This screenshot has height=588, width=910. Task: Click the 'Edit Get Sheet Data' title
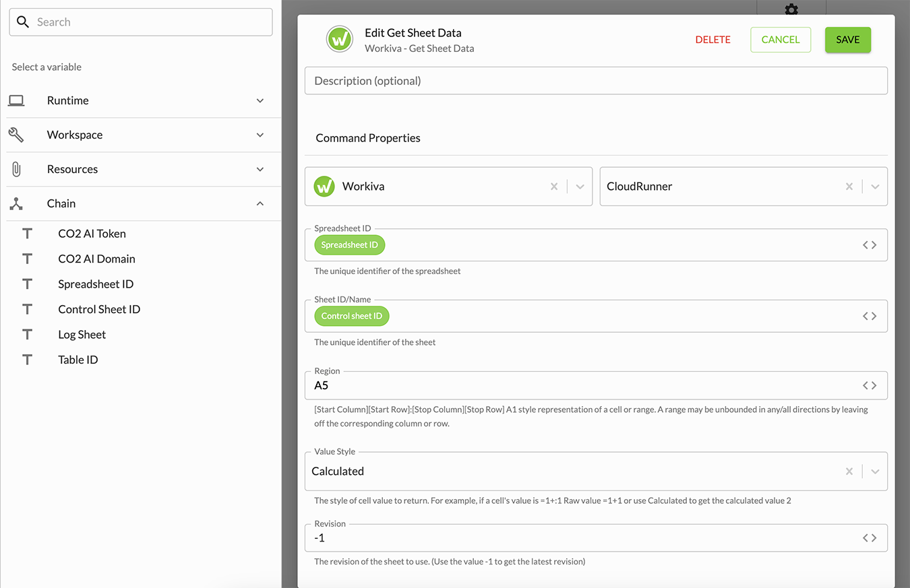[x=413, y=33]
